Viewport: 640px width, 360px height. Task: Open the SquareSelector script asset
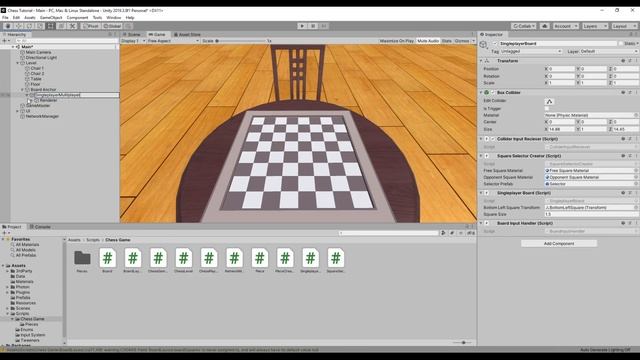(336, 260)
